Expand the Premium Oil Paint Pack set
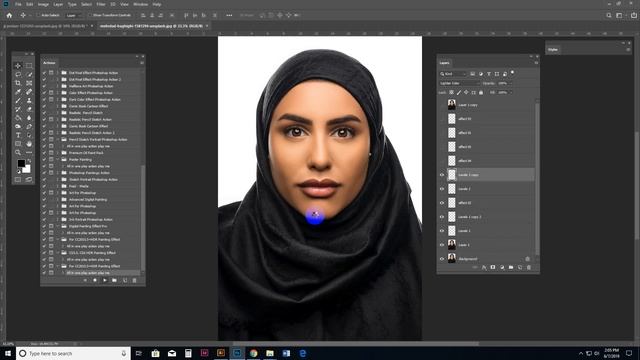Viewport: 640px width, 360px height. 58,153
